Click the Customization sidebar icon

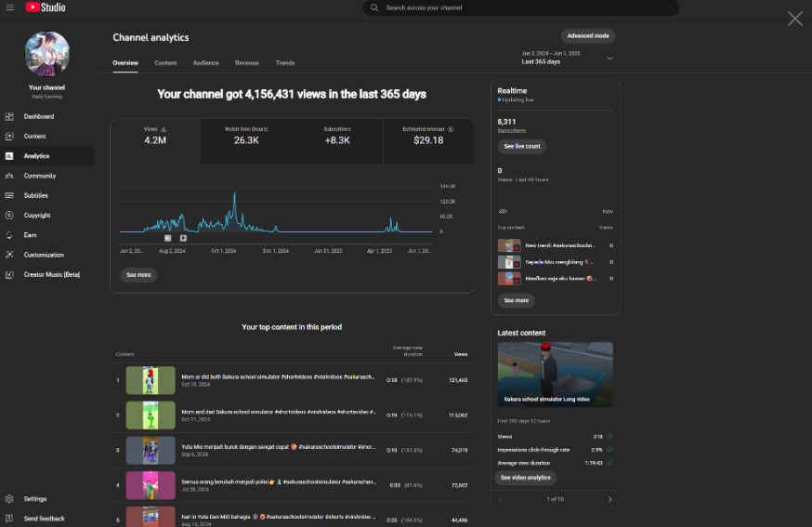pos(9,255)
